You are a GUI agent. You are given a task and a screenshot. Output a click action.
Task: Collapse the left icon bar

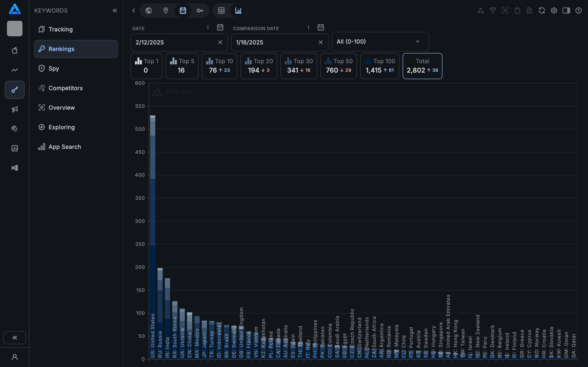tap(14, 337)
